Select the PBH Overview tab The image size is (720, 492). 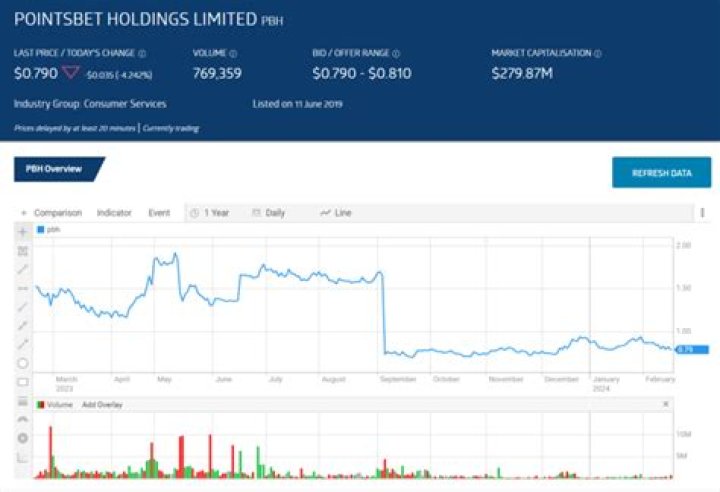tap(59, 169)
